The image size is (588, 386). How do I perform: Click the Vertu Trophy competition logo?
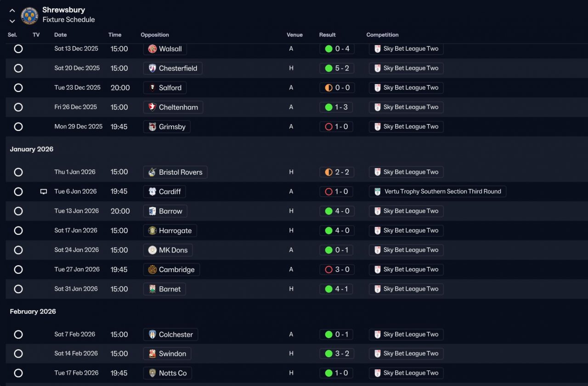(378, 192)
